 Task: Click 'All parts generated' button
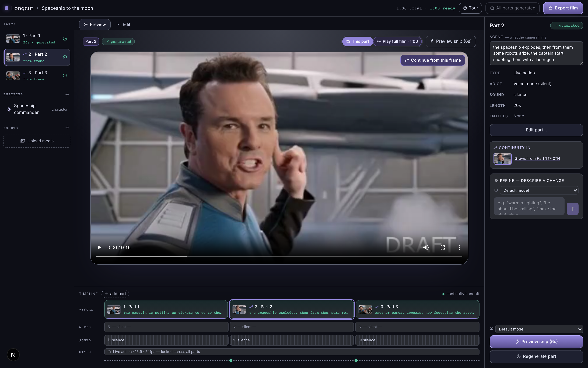point(512,8)
